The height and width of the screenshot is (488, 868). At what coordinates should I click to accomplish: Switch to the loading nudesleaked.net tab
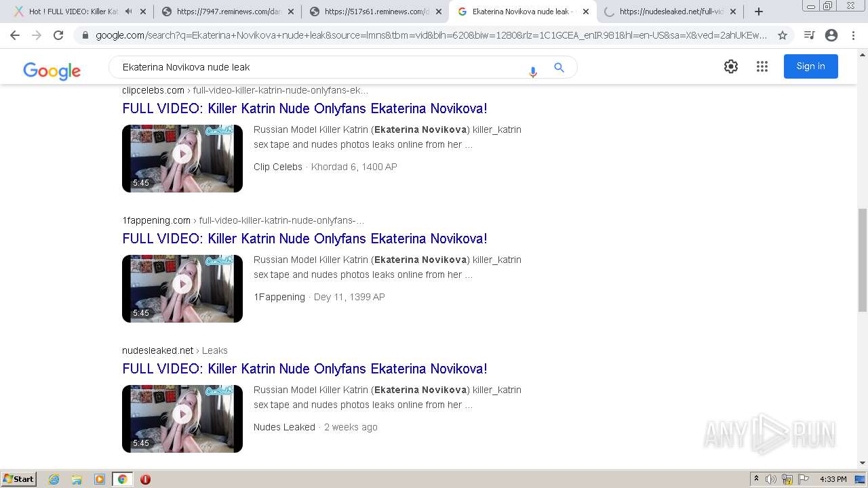point(670,12)
